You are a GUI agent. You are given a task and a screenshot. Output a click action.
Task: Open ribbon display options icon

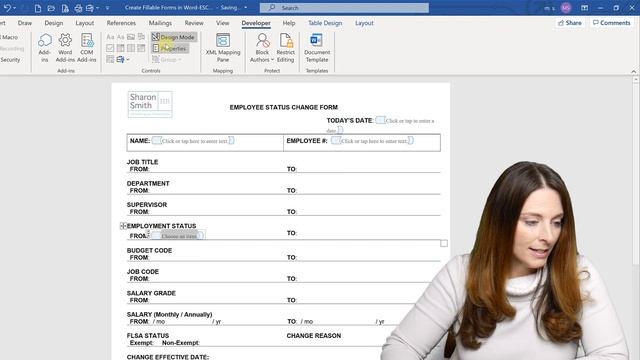coord(584,8)
